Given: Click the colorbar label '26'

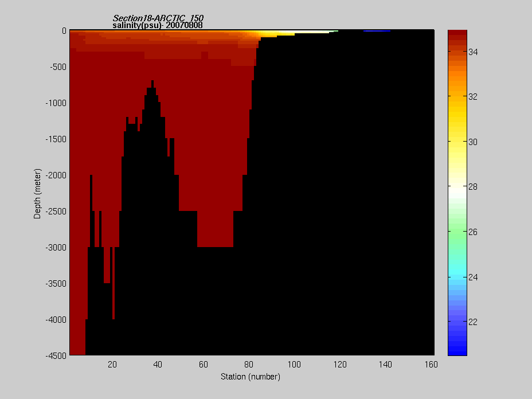Looking at the screenshot, I should 473,232.
